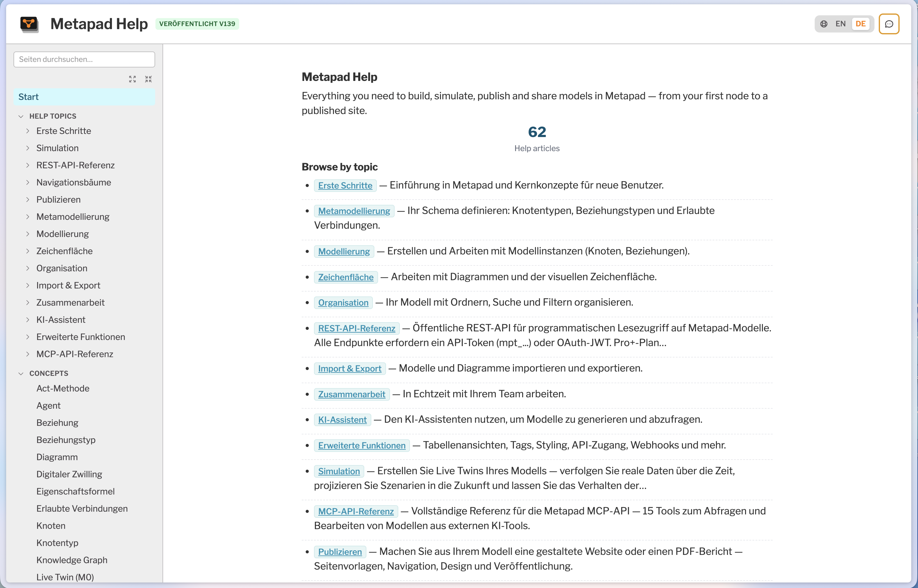Open KI-Assistent in the sidebar
The width and height of the screenshot is (918, 588).
[x=61, y=320]
